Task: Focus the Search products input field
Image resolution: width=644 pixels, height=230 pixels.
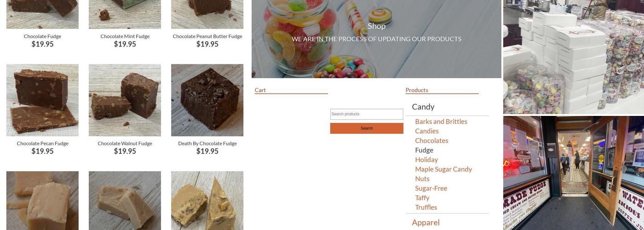Action: pos(367,114)
